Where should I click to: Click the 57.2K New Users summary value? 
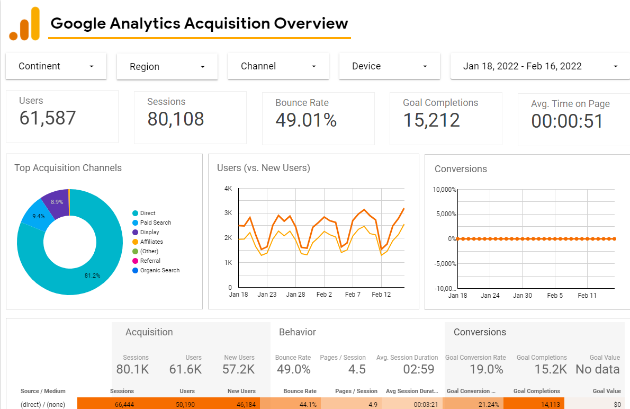pos(238,369)
